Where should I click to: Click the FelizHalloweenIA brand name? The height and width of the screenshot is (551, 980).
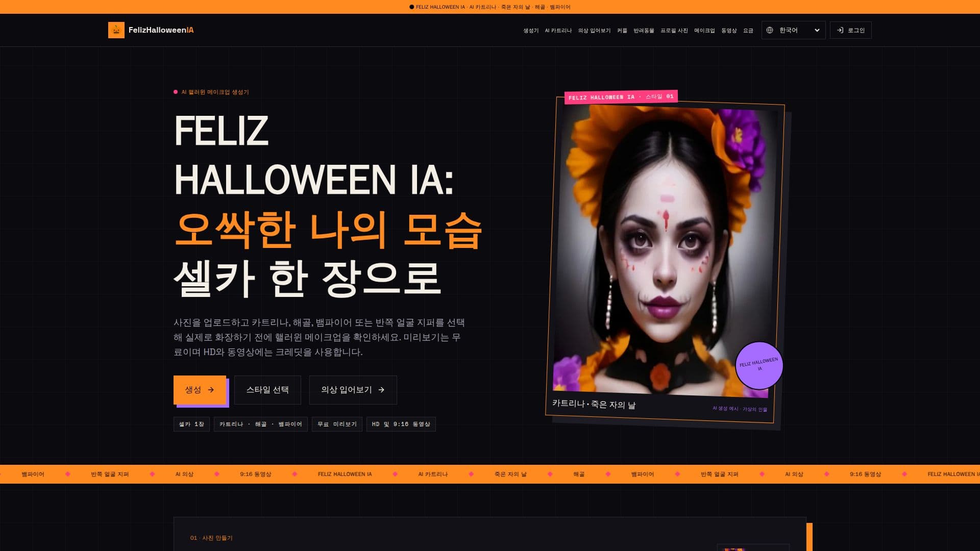click(x=161, y=30)
